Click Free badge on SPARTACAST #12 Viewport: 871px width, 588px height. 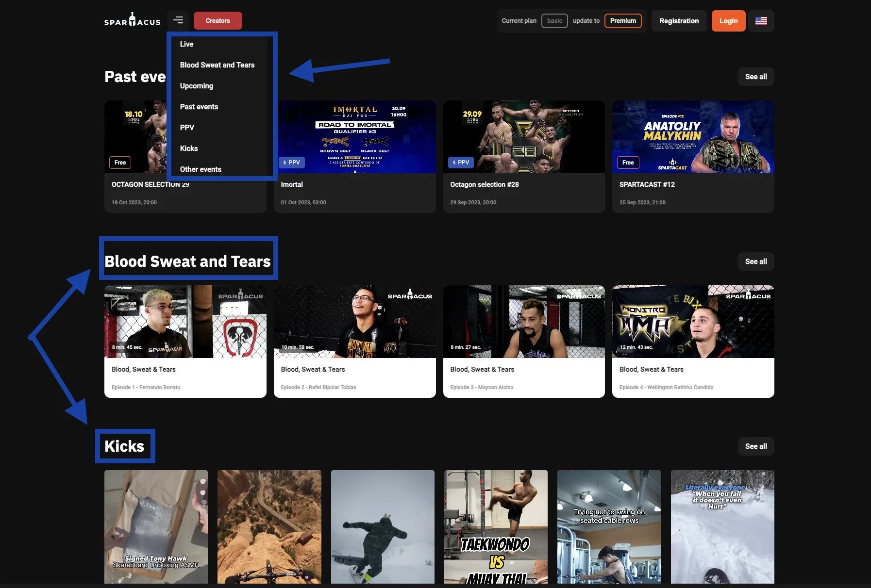coord(628,163)
